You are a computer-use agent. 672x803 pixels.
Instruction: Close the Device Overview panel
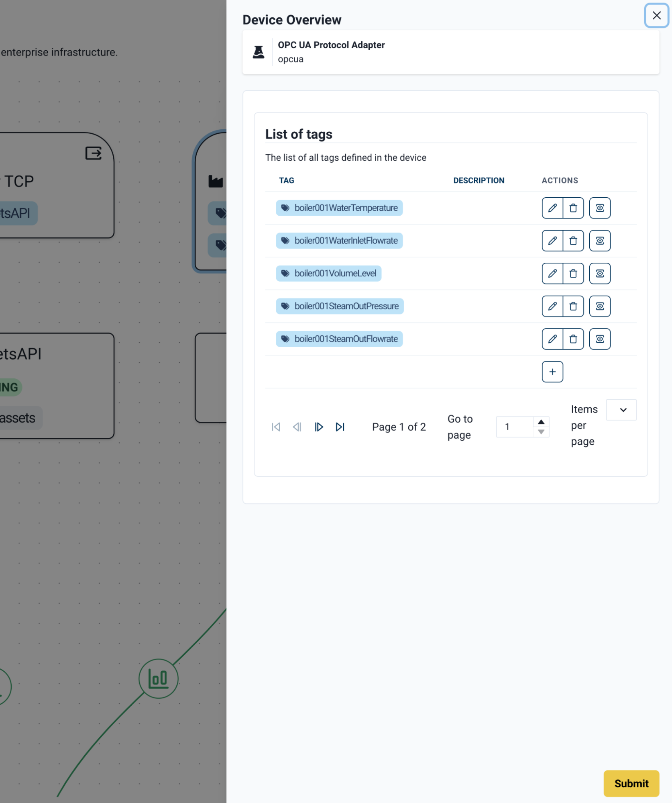pyautogui.click(x=656, y=16)
